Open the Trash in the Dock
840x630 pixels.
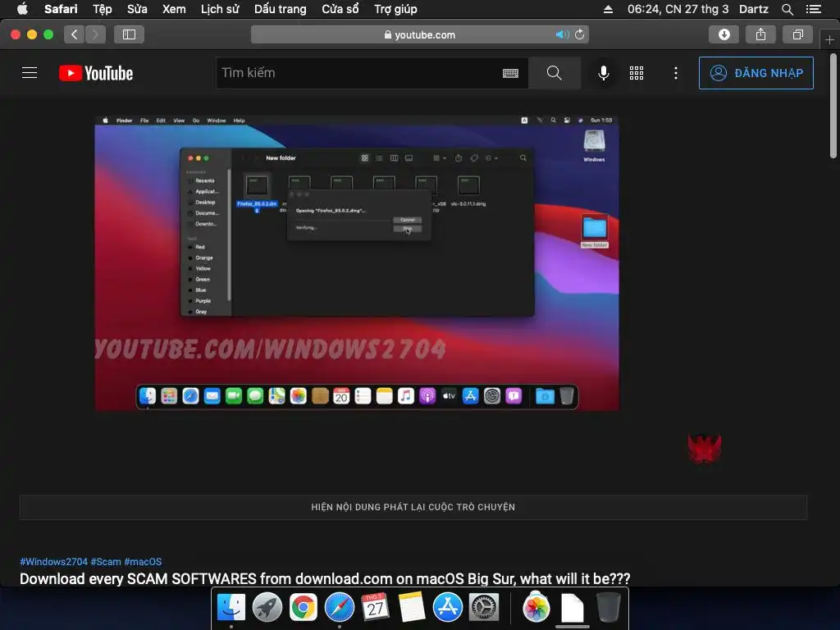609,607
